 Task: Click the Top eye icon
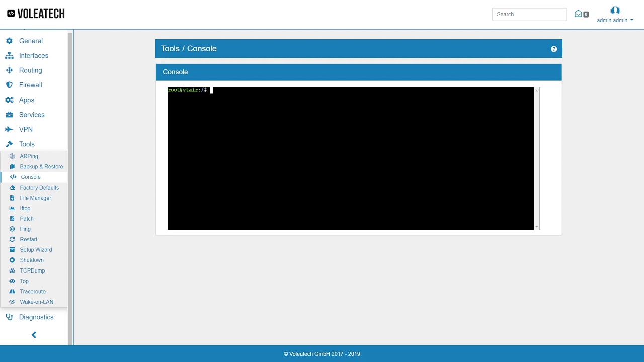(12, 281)
